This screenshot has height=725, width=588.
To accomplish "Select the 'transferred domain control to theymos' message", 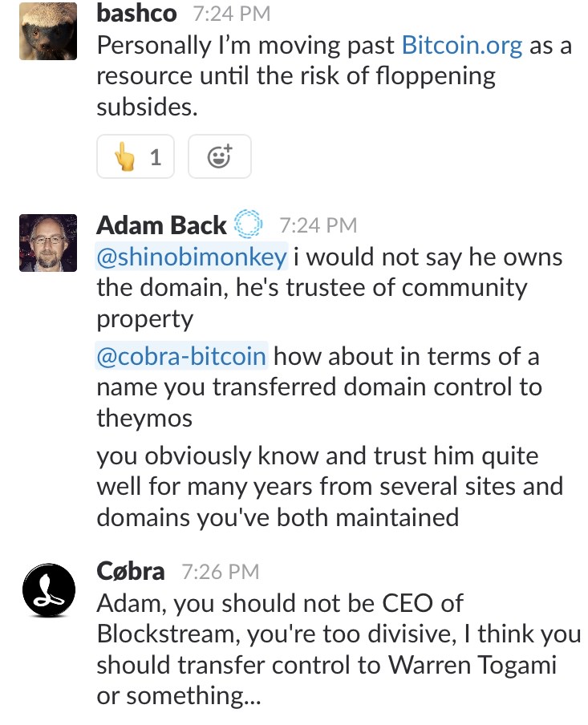I will point(319,387).
